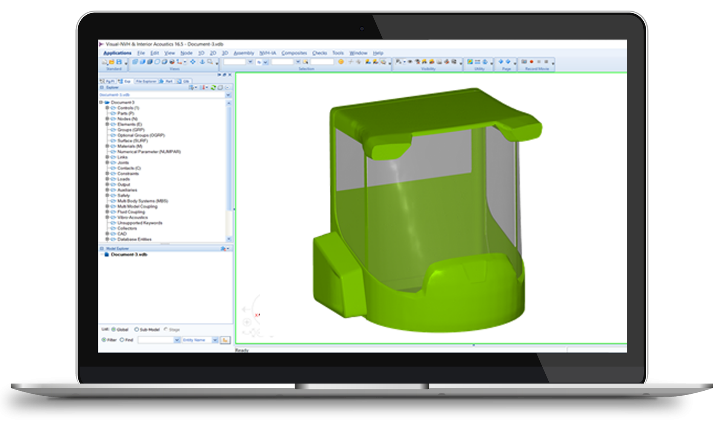The width and height of the screenshot is (713, 422).
Task: Open the Help menu
Action: coord(378,53)
